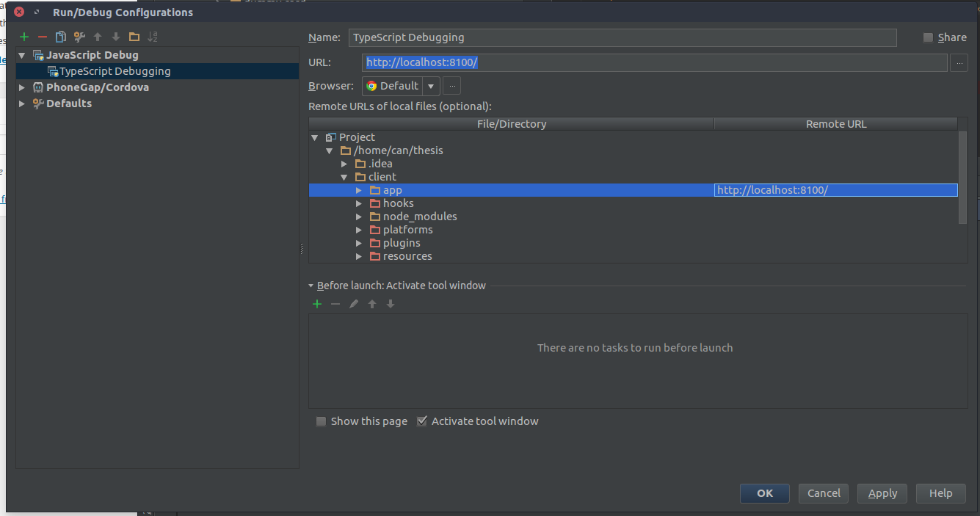Click the Remote URL column header

tap(836, 124)
